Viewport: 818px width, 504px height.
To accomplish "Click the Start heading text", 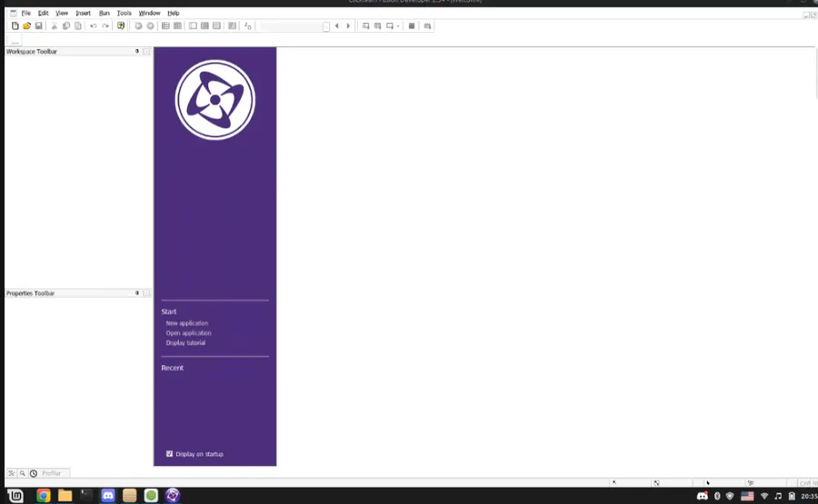I will [168, 311].
